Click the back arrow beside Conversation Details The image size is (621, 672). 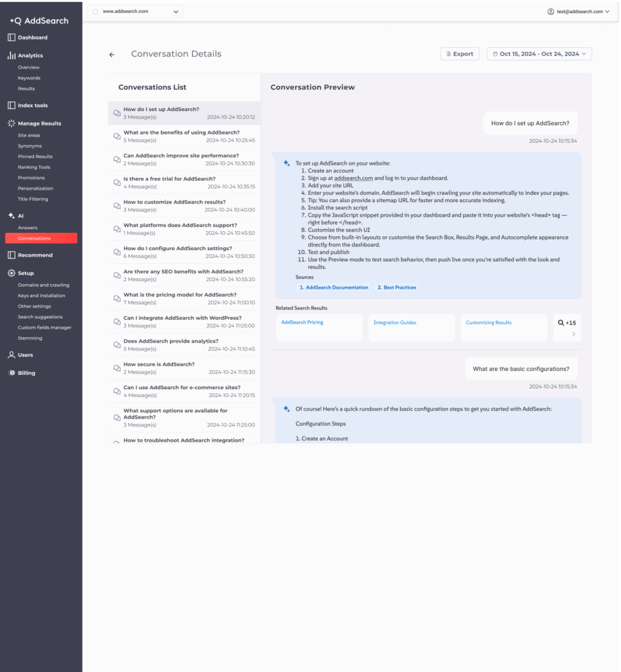coord(112,54)
